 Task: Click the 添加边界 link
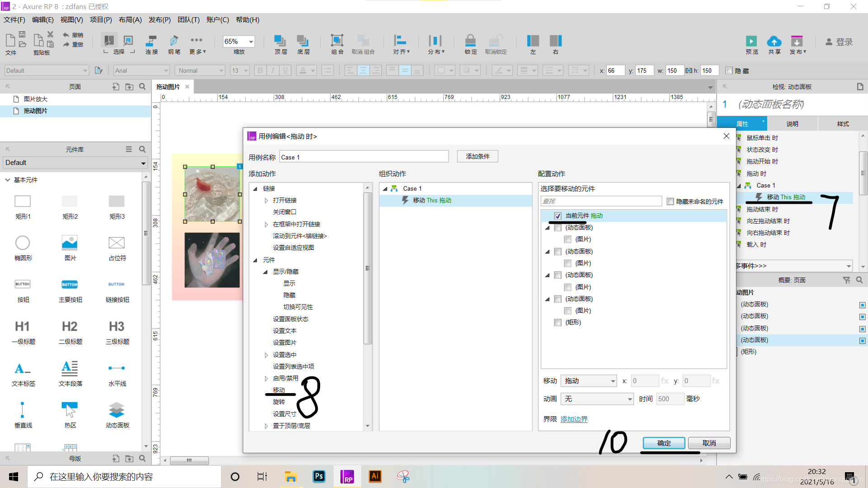click(574, 419)
